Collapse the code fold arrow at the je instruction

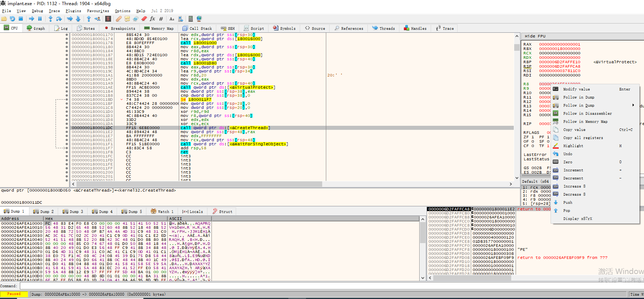click(x=121, y=100)
